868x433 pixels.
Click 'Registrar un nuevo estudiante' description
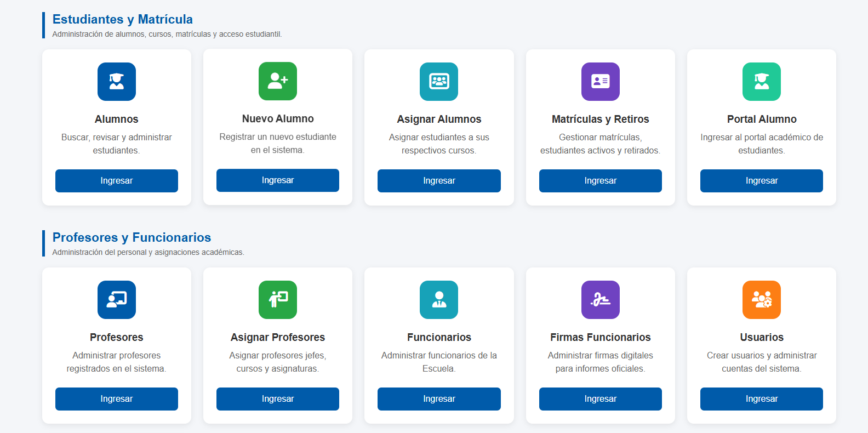pos(278,143)
